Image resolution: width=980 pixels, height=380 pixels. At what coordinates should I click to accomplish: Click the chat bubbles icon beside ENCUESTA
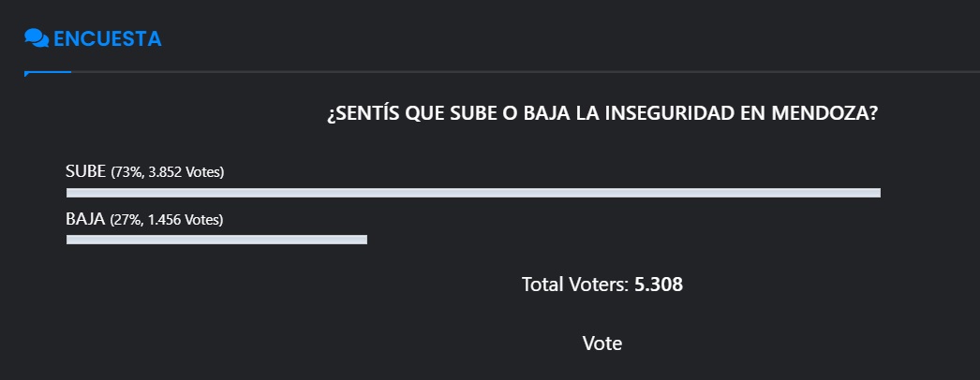37,38
